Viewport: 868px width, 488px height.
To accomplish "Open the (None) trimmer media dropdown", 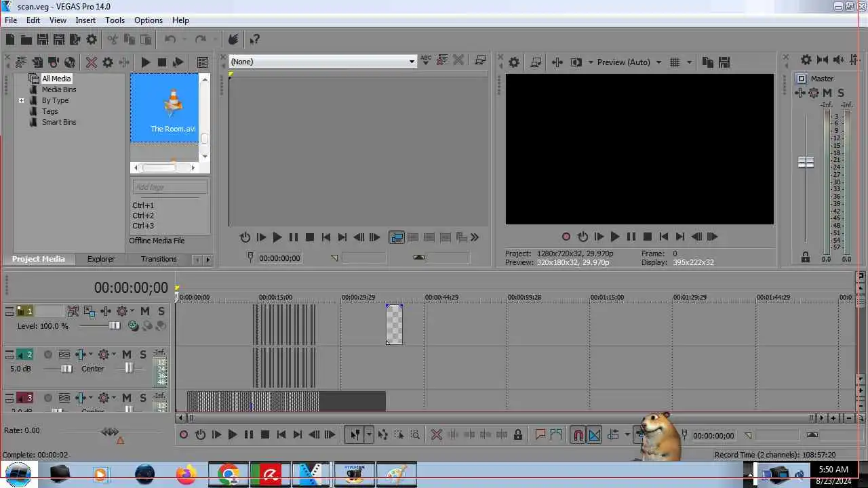I will [411, 62].
